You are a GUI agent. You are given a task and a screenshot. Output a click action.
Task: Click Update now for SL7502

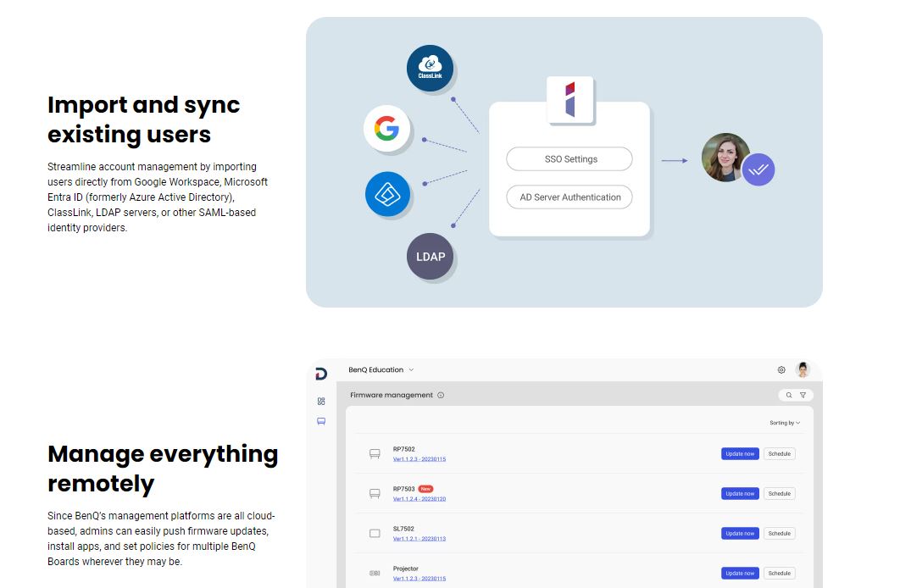(740, 534)
